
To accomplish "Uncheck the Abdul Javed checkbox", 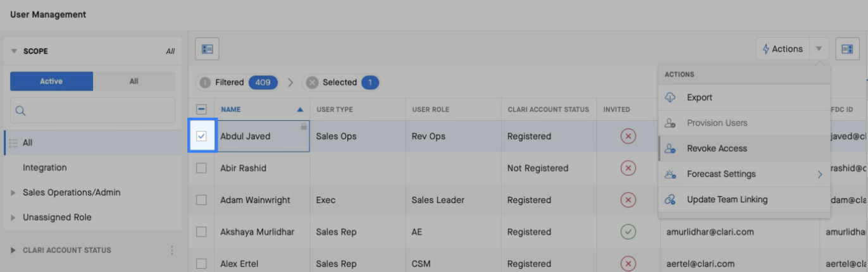I will click(x=202, y=136).
